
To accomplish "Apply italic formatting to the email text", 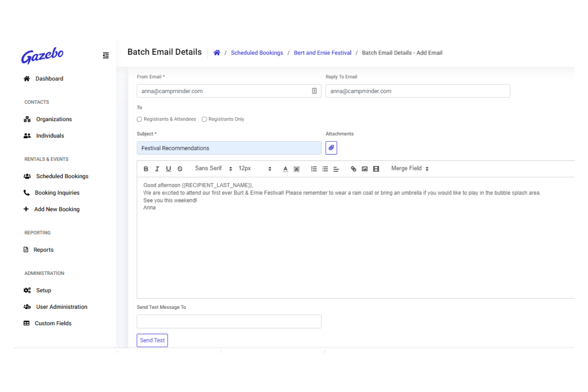I will point(157,169).
